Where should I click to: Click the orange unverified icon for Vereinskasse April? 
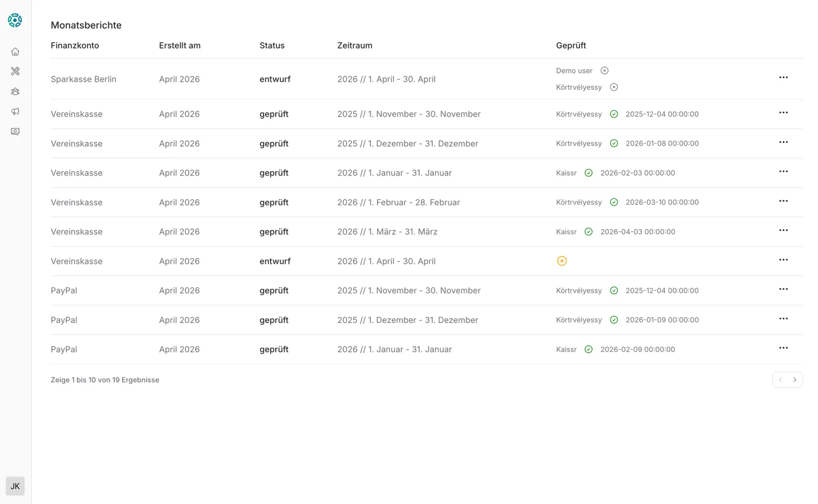point(562,261)
